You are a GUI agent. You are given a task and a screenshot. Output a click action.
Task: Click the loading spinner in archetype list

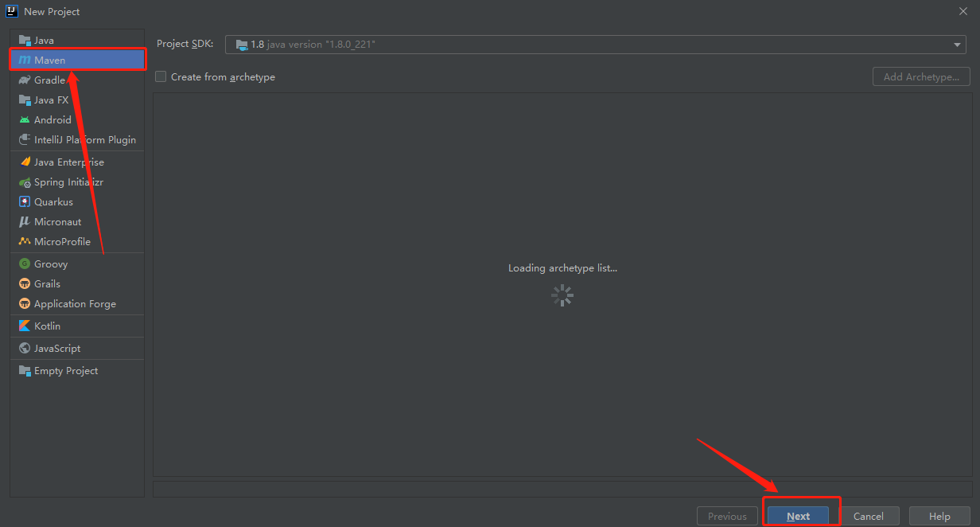[562, 295]
